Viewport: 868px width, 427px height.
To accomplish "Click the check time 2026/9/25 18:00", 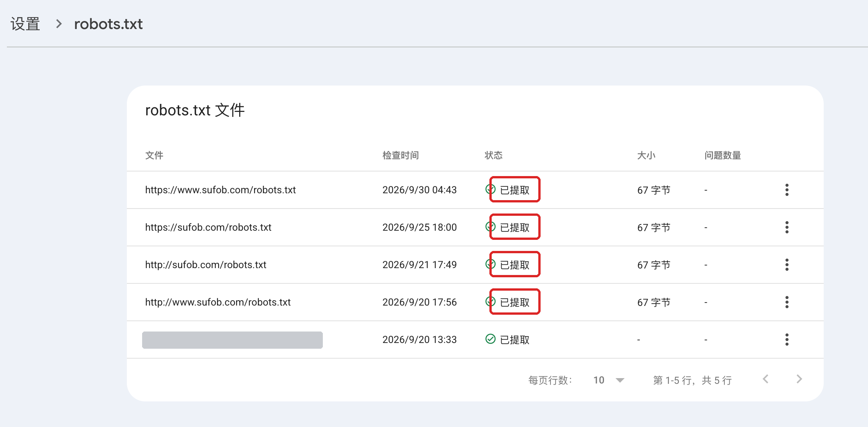I will 419,227.
